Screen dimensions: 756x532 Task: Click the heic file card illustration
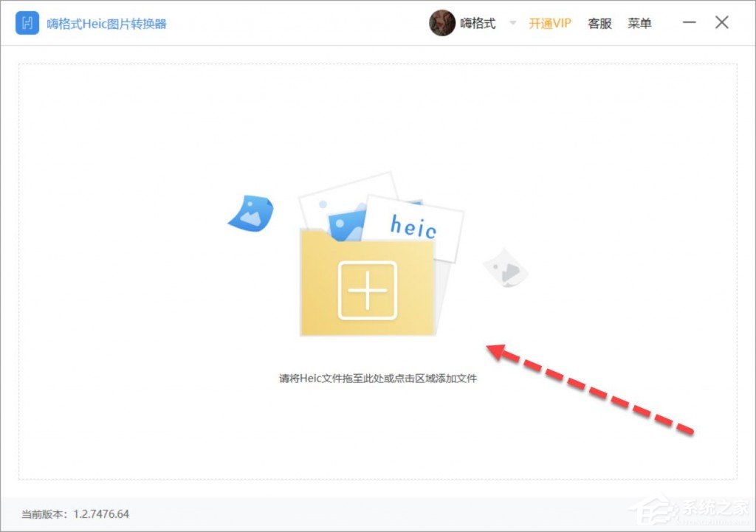click(415, 225)
